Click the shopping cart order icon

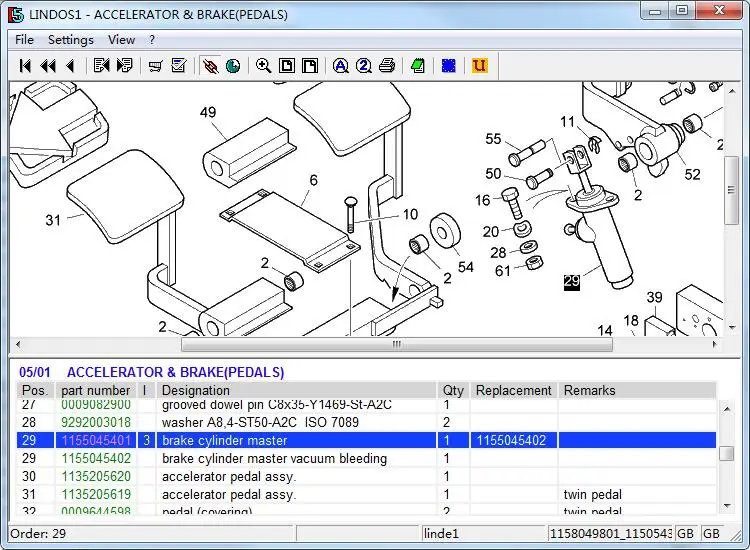156,66
